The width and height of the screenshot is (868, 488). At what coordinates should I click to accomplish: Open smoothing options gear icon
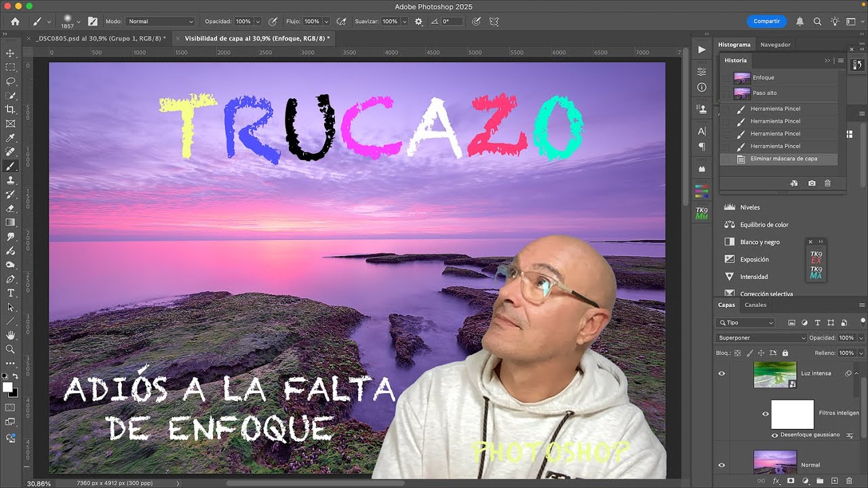coord(418,22)
